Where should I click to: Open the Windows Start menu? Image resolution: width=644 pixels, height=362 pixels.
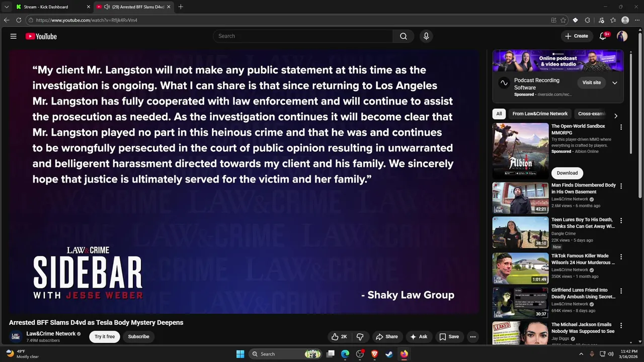240,354
